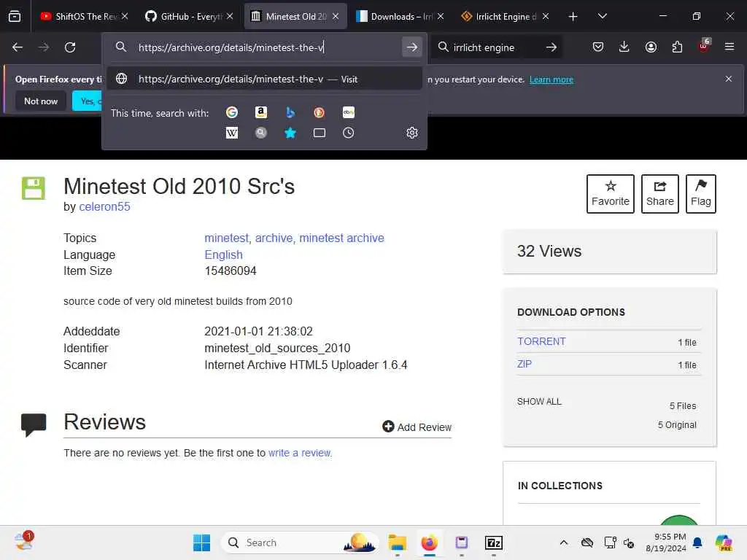Click Add Review
This screenshot has height=560, width=747.
[x=417, y=427]
